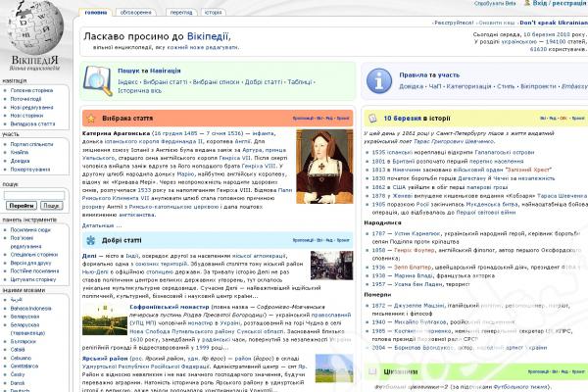Open the Вікіпроекти link
The height and width of the screenshot is (392, 588).
[538, 86]
